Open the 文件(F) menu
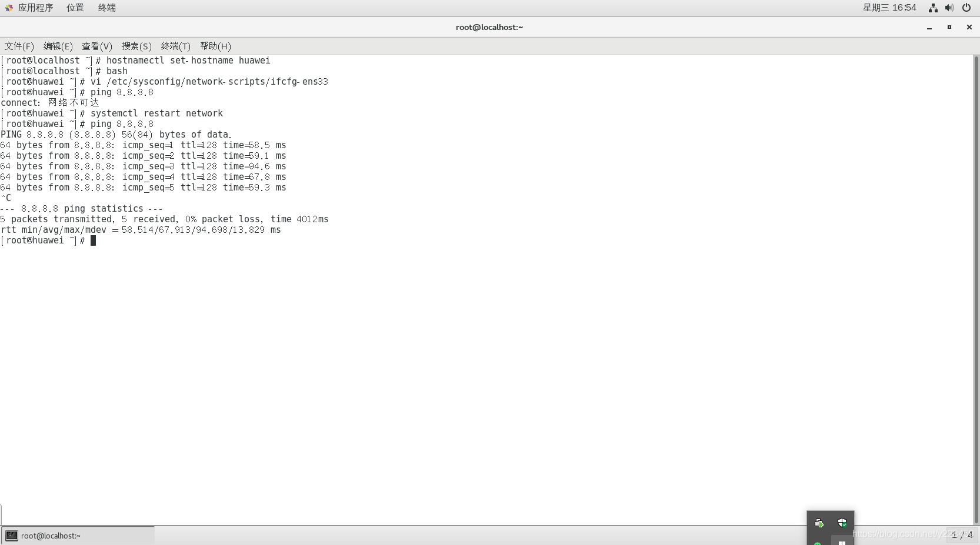The width and height of the screenshot is (980, 545). [x=19, y=46]
